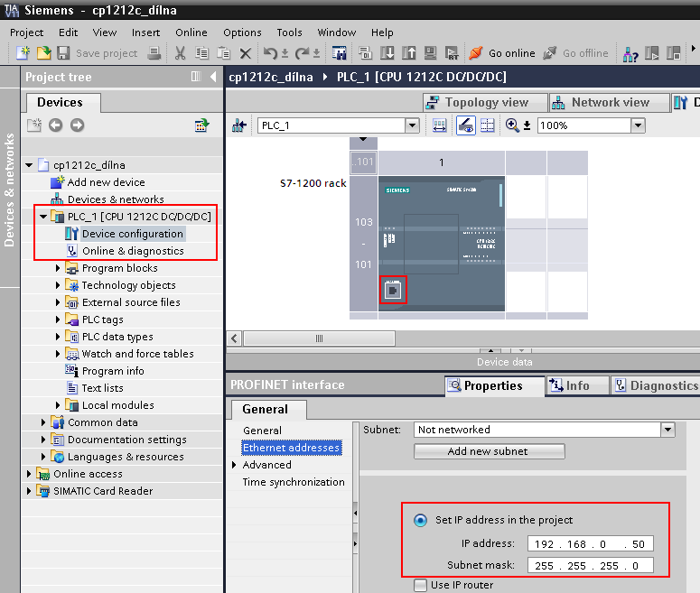Open the Edit menu
This screenshot has width=700, height=593.
coord(68,32)
